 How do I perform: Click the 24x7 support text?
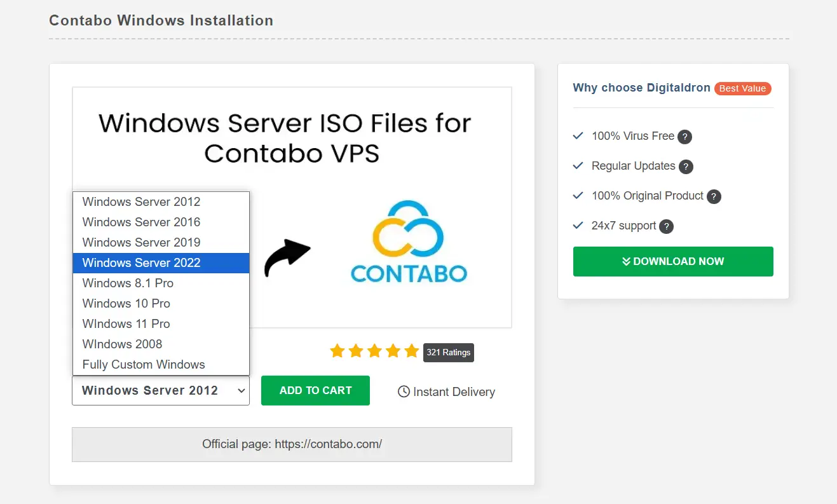tap(624, 226)
